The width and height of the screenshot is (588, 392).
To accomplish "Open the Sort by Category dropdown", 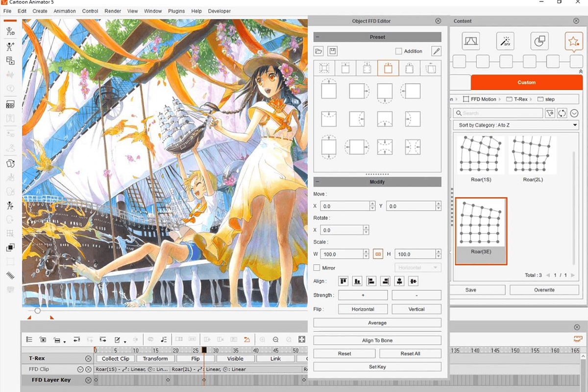I will click(x=515, y=125).
